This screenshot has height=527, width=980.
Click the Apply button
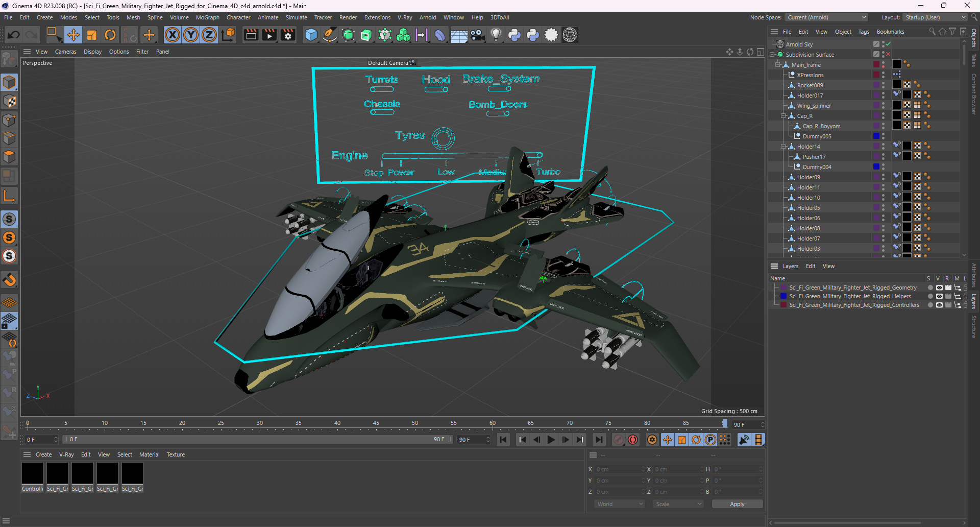737,504
